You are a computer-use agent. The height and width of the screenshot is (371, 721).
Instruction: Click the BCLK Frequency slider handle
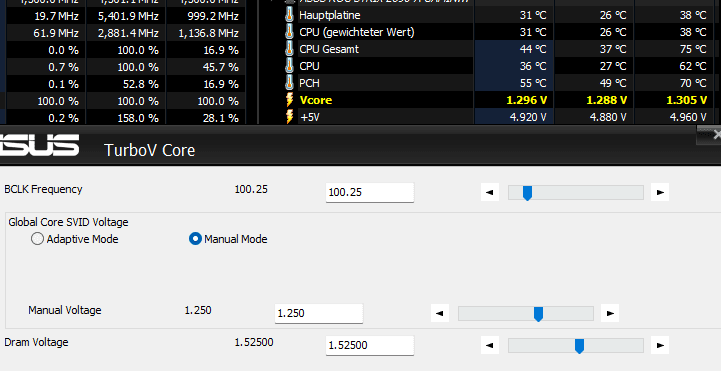click(x=527, y=193)
